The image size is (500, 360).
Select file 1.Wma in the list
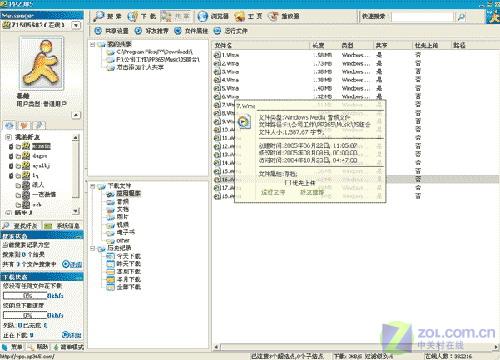(227, 55)
